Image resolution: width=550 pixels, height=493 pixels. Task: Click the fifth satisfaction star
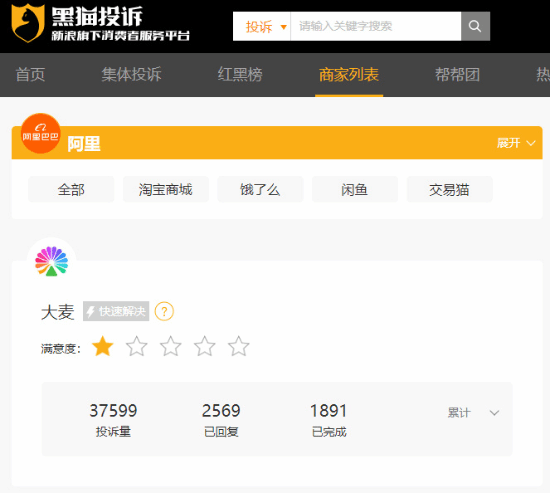click(239, 346)
